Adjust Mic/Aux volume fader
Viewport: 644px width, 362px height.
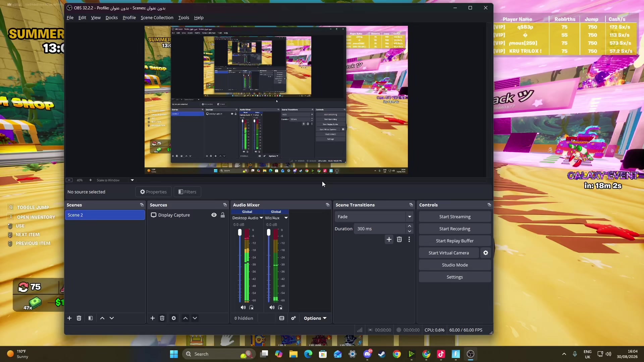[x=269, y=232]
